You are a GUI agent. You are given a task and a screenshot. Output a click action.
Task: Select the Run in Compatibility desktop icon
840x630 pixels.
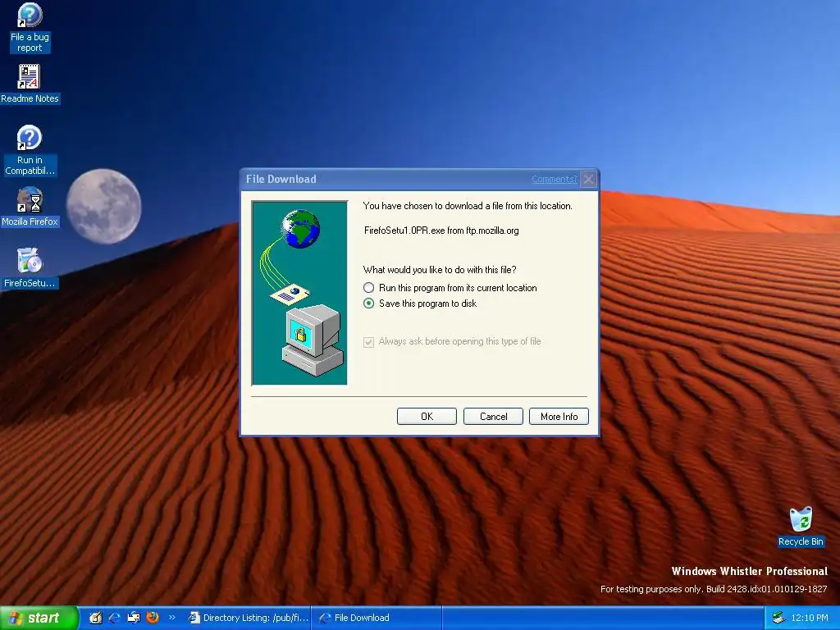pyautogui.click(x=30, y=150)
